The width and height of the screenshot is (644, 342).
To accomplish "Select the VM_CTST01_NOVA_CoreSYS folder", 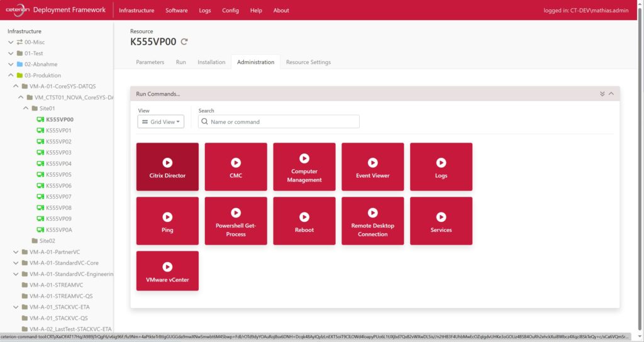I will [x=70, y=97].
